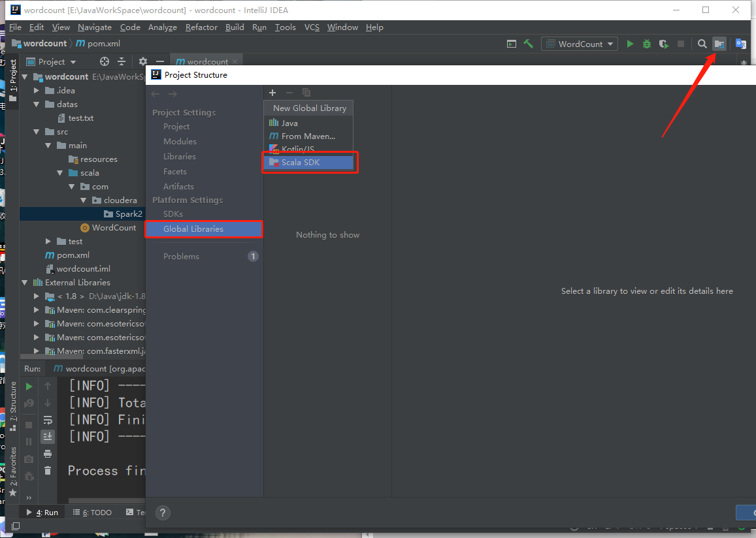Select pom.xml in Project tree
756x538 pixels.
click(x=73, y=255)
